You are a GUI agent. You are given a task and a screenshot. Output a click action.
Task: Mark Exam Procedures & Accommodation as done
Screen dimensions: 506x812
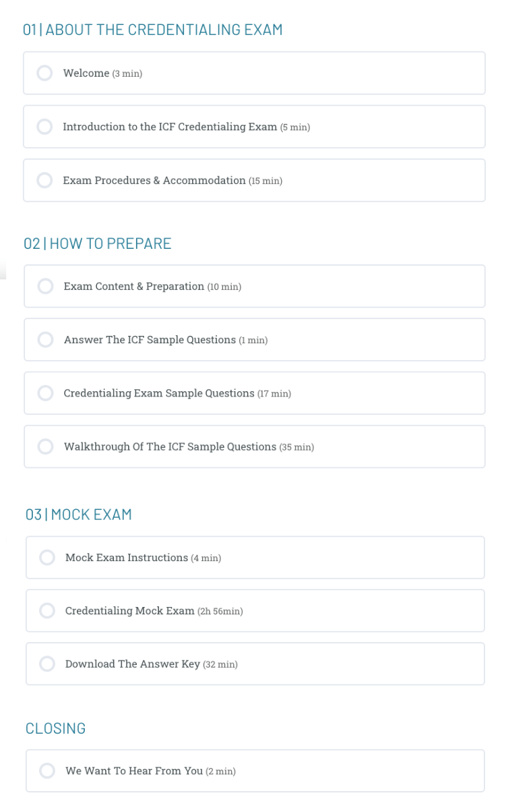[x=45, y=180]
